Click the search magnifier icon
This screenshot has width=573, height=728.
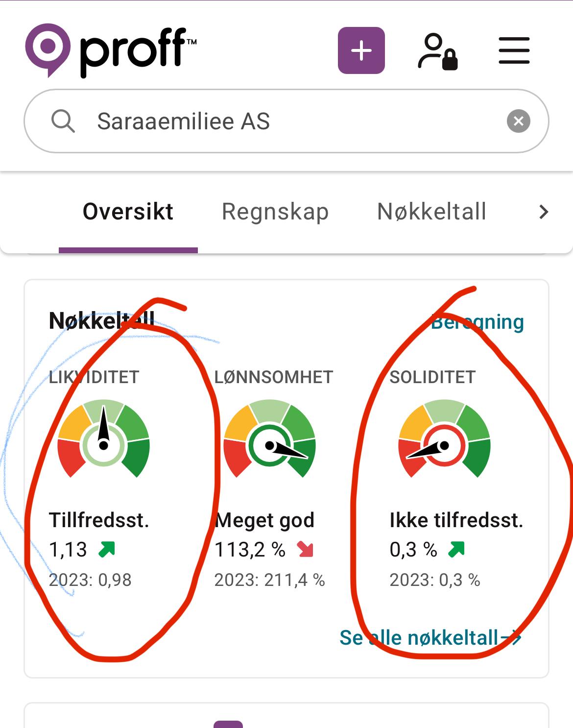click(63, 121)
